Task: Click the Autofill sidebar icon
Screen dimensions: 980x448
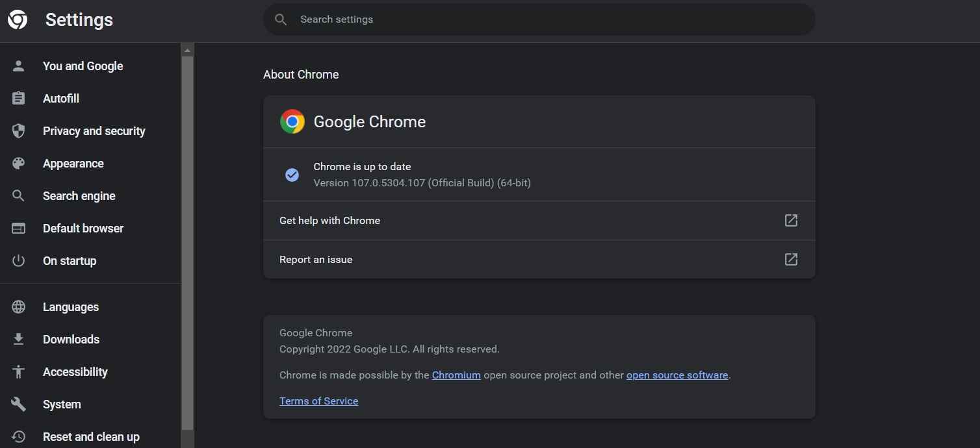Action: 18,98
